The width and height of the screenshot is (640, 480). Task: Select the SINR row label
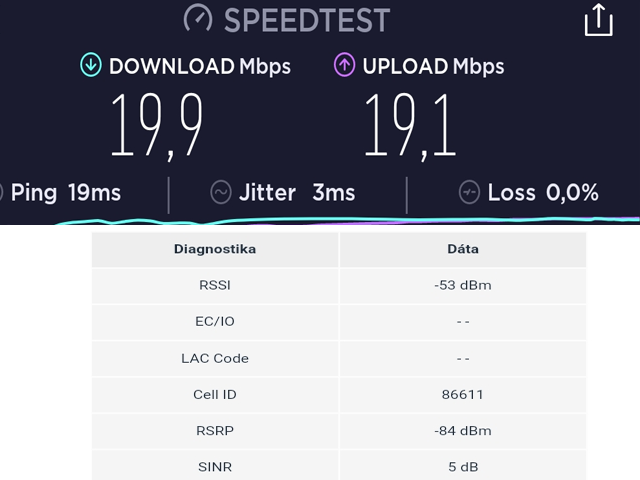(215, 466)
